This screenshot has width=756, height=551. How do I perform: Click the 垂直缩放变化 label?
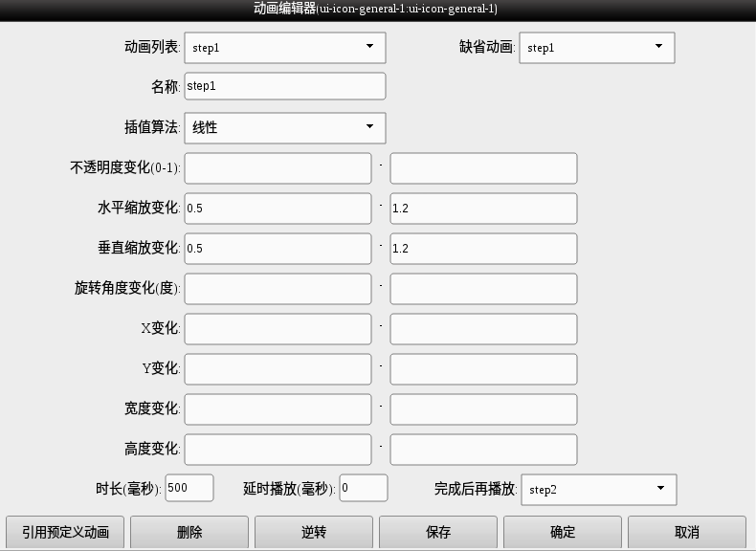pos(139,248)
